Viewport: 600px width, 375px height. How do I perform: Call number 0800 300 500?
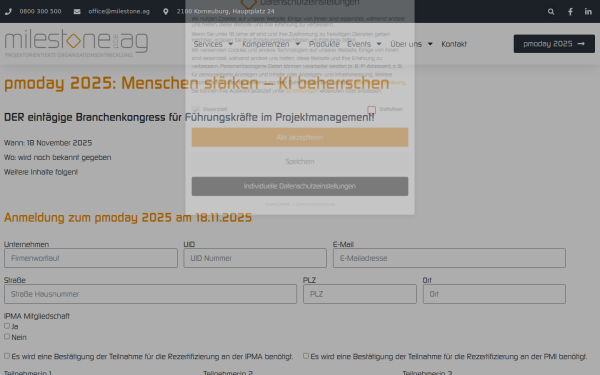coord(40,11)
